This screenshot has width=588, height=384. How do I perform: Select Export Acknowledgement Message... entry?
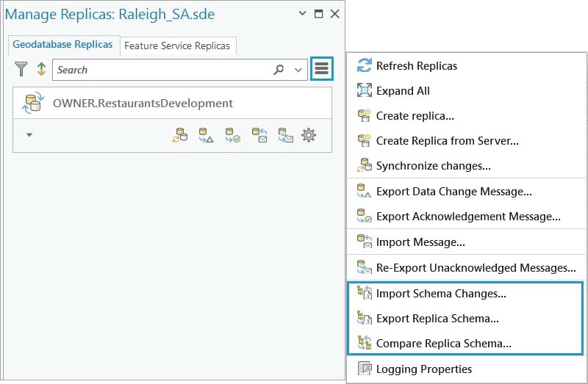(467, 217)
